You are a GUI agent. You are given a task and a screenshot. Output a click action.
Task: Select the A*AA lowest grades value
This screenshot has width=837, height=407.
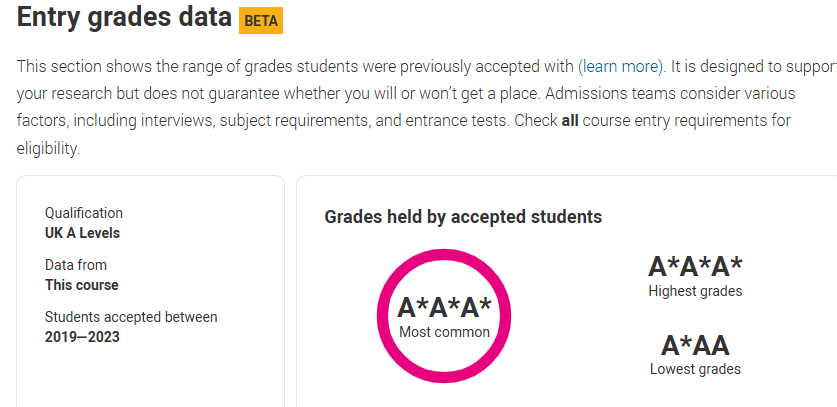click(695, 345)
